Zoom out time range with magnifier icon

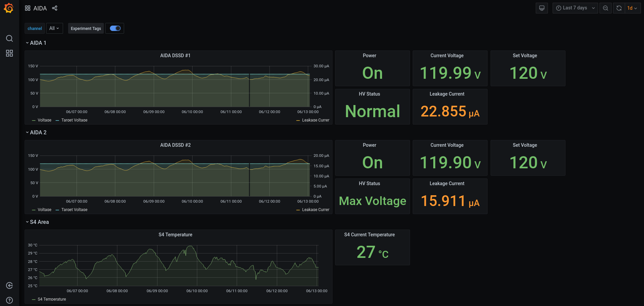pos(606,8)
